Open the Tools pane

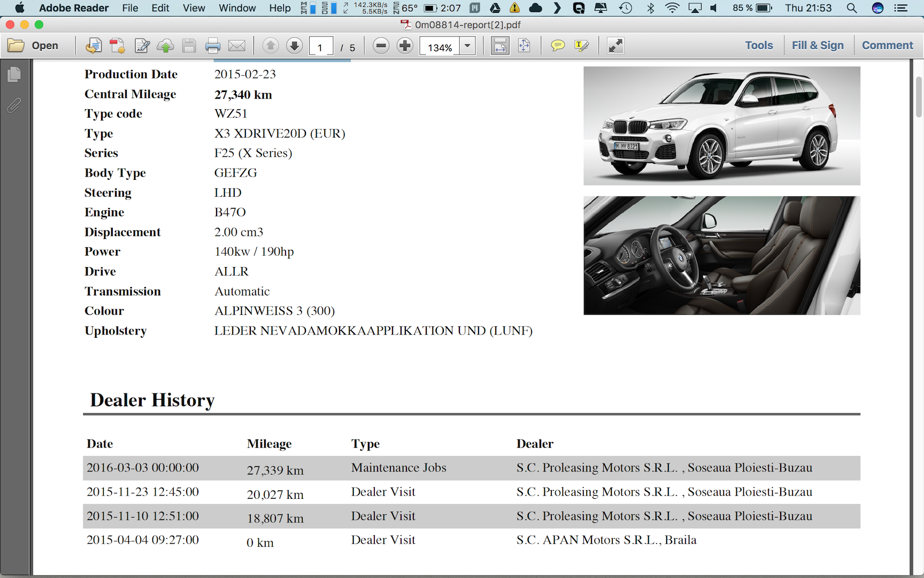759,45
